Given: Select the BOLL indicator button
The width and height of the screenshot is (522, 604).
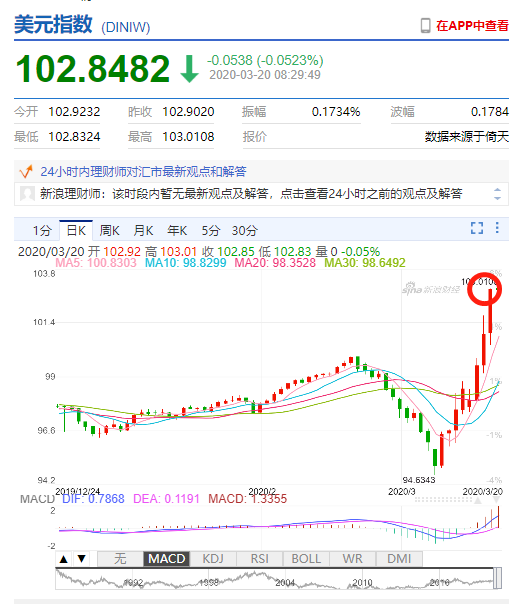Looking at the screenshot, I should (306, 559).
